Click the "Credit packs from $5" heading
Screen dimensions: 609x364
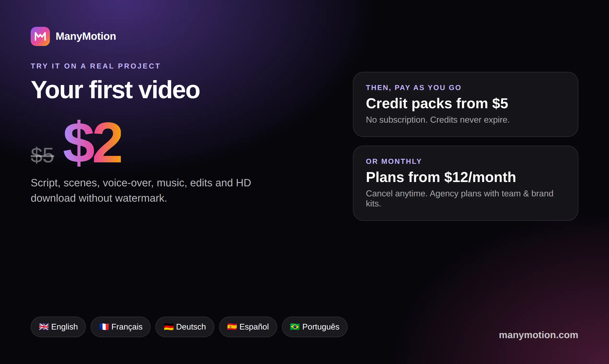pyautogui.click(x=437, y=103)
